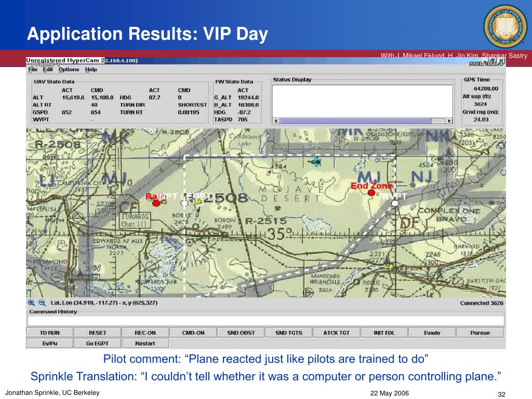532x399 pixels.
Task: Click the G_ALT value 19244.0
Action: tap(248, 97)
